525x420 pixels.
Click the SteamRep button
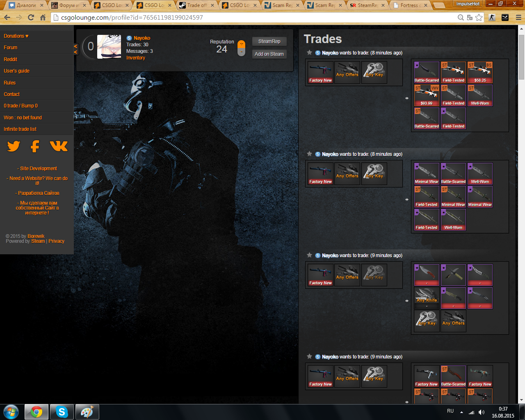point(269,41)
